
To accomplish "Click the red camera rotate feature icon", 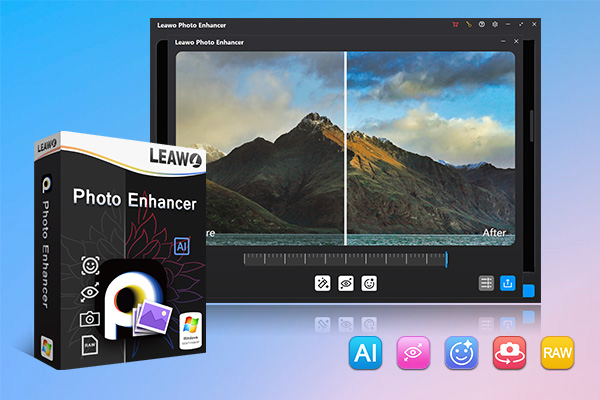I will point(509,353).
